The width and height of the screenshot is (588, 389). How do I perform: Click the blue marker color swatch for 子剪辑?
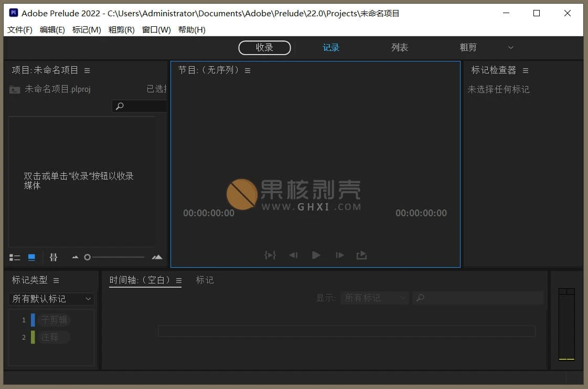point(33,320)
